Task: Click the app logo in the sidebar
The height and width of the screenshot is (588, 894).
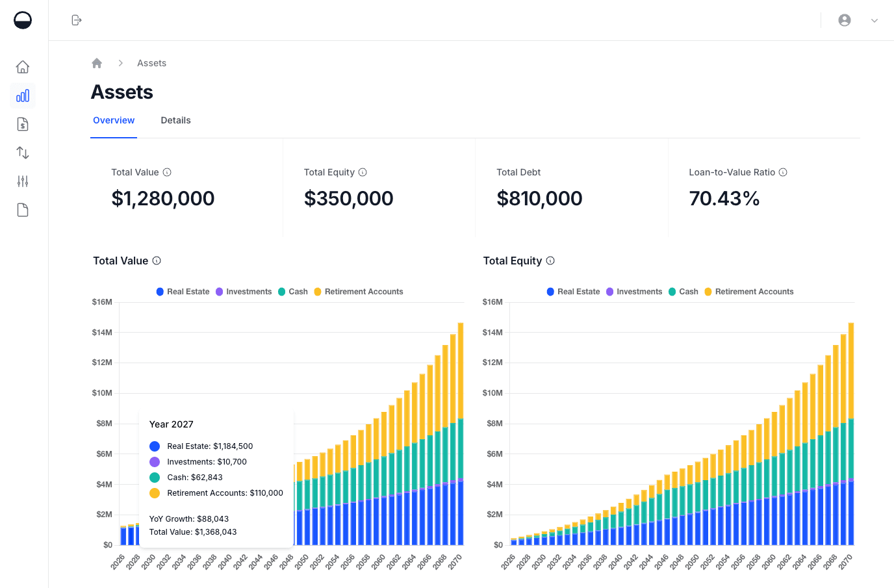Action: pyautogui.click(x=23, y=20)
